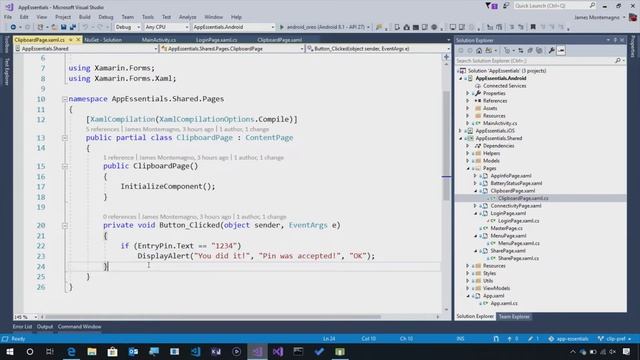Click the bookmark toolbar icon

533,27
